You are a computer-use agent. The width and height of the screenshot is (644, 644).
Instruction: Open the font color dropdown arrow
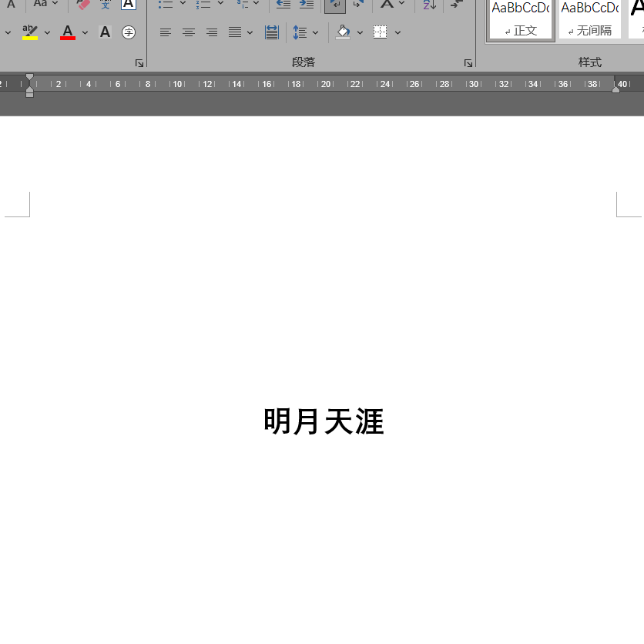(x=85, y=32)
